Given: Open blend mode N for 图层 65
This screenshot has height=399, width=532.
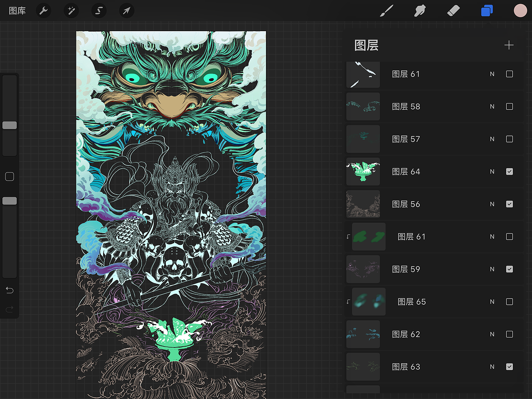Looking at the screenshot, I should [492, 302].
